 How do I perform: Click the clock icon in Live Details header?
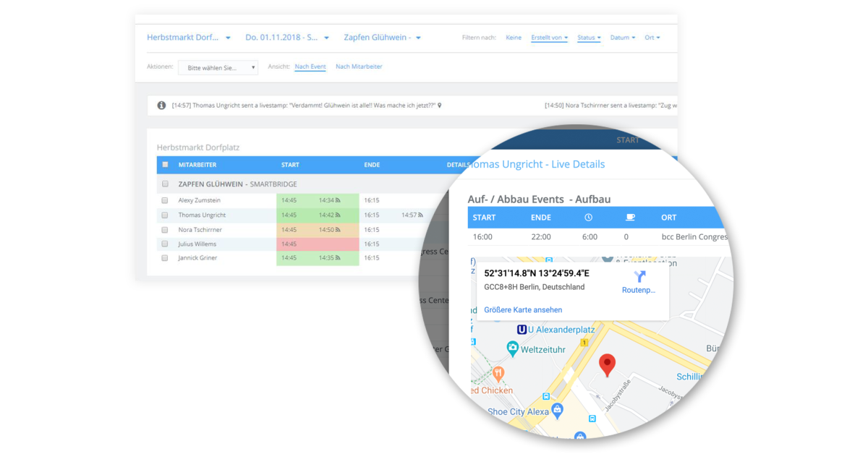coord(588,217)
